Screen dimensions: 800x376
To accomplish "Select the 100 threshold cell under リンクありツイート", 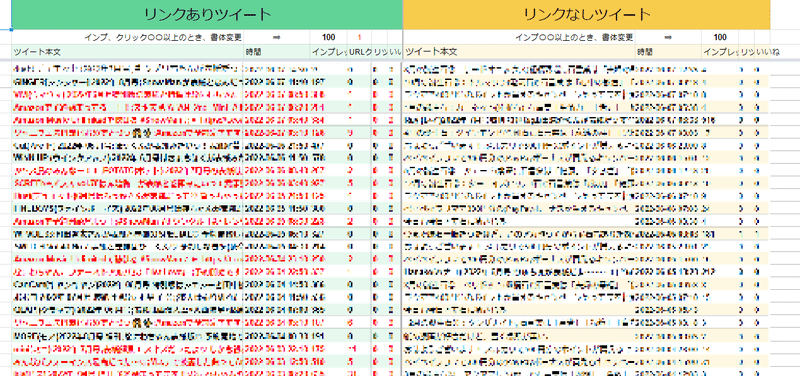I will pos(329,37).
